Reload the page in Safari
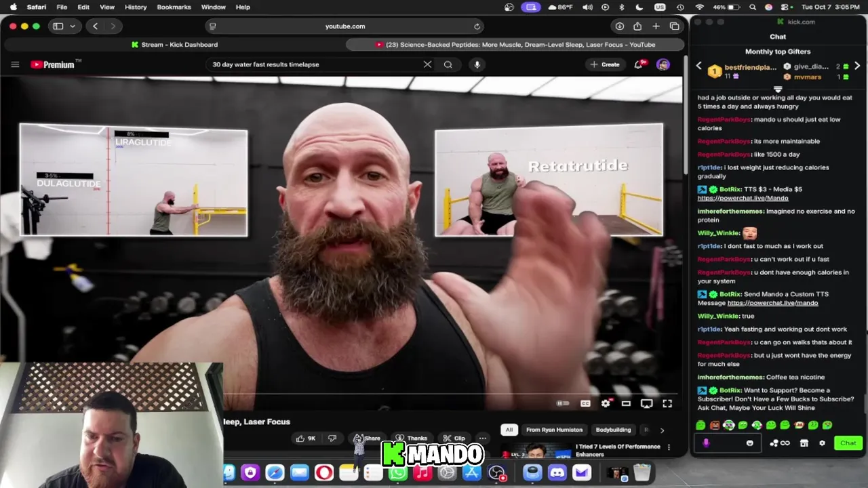868x488 pixels. click(x=477, y=26)
